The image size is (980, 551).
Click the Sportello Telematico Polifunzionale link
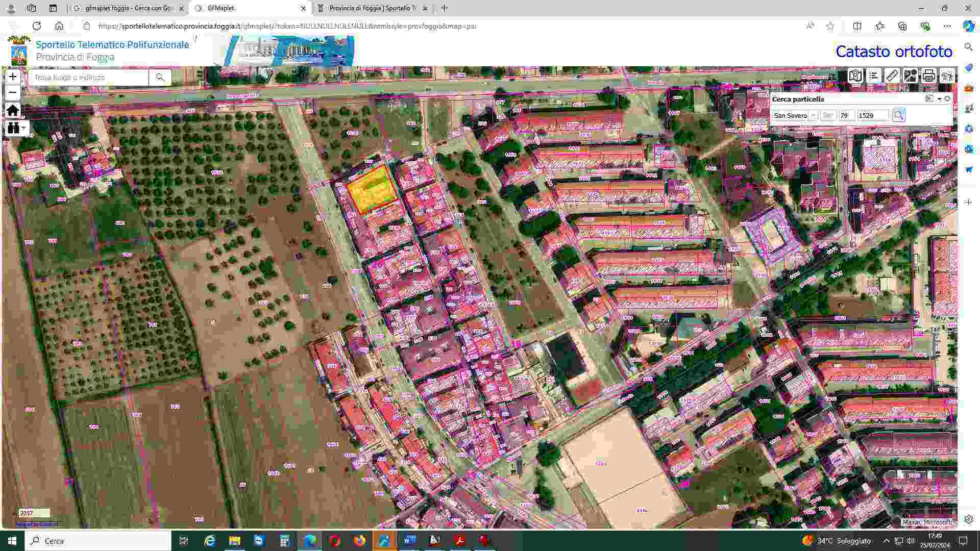[x=112, y=45]
